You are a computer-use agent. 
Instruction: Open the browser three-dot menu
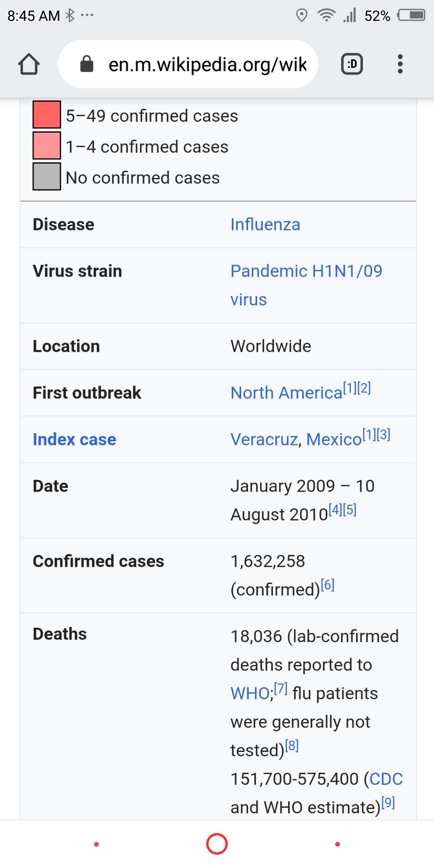[400, 64]
